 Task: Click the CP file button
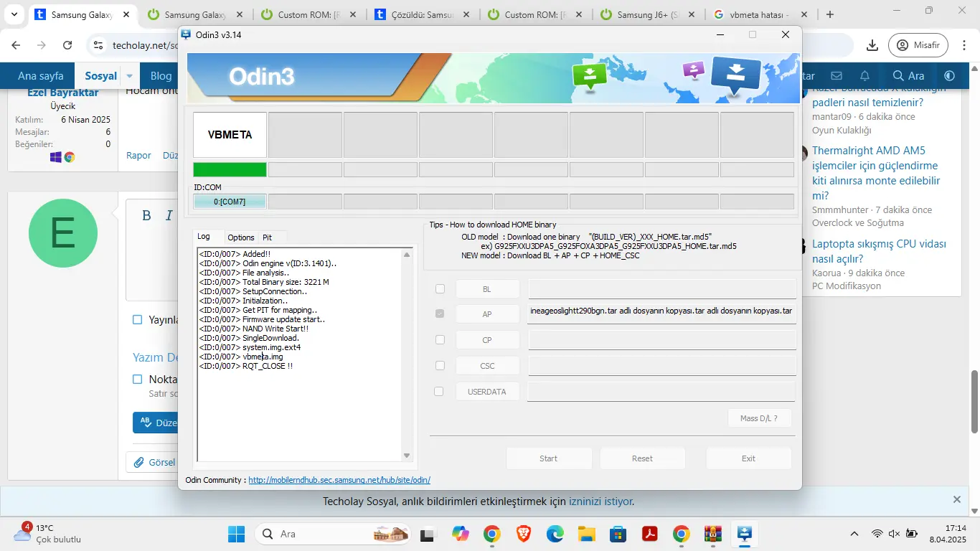pyautogui.click(x=487, y=340)
